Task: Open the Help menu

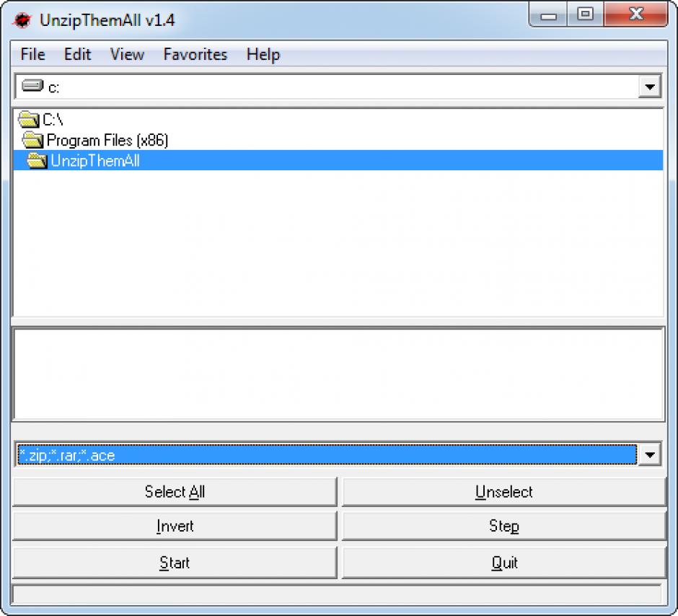Action: pyautogui.click(x=263, y=55)
